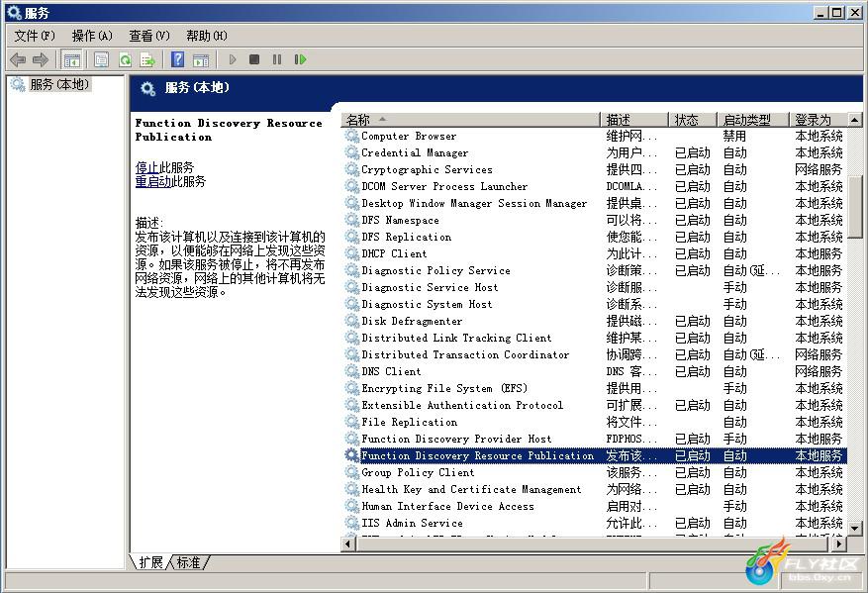Screen dimensions: 868x593
Task: Click the 重启动 service link
Action: pos(153,181)
